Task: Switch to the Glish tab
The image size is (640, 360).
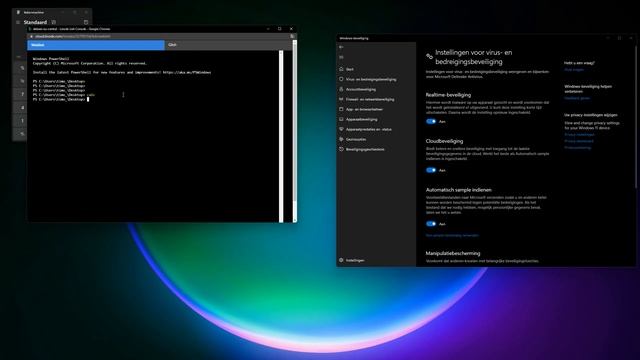Action: click(x=229, y=45)
